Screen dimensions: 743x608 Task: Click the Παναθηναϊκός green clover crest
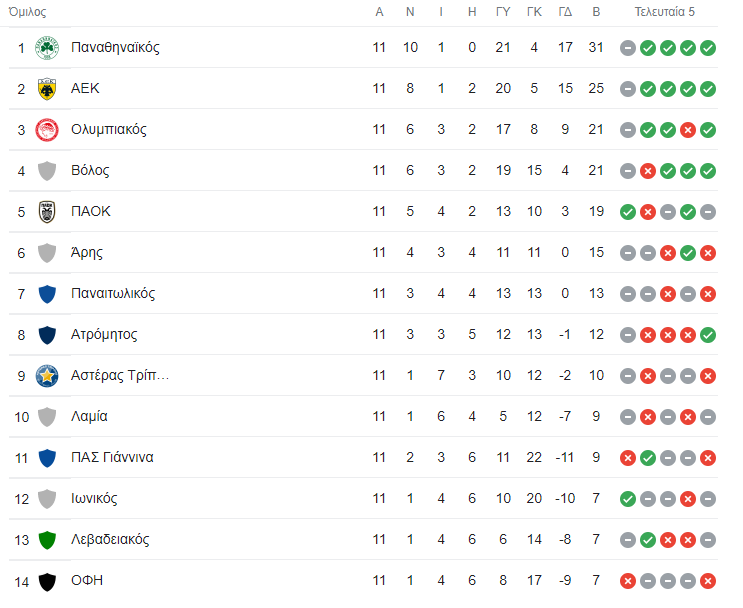click(47, 47)
